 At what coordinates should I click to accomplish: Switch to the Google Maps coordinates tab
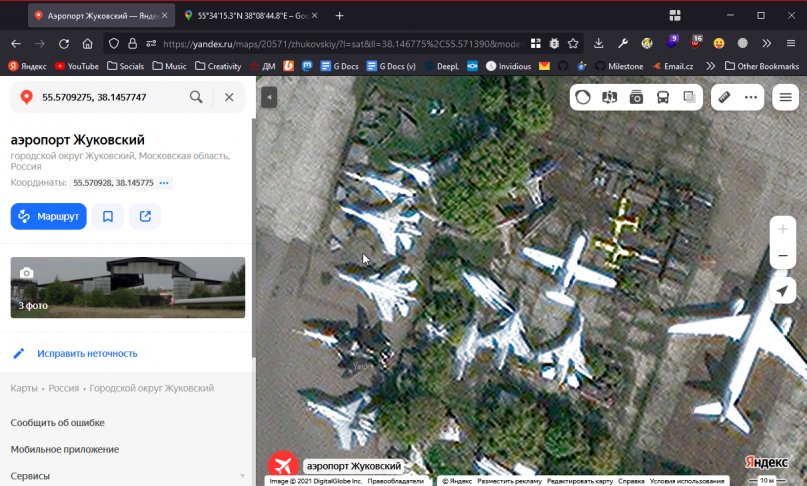pos(252,16)
